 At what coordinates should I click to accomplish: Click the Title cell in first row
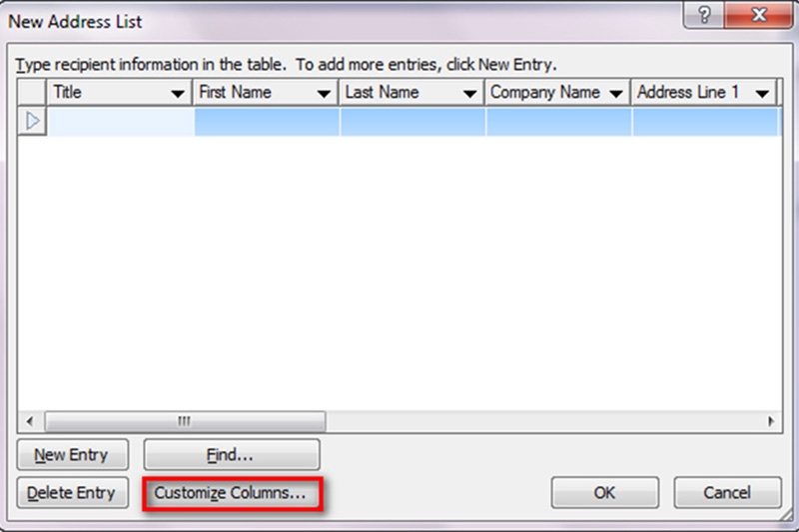tap(121, 121)
